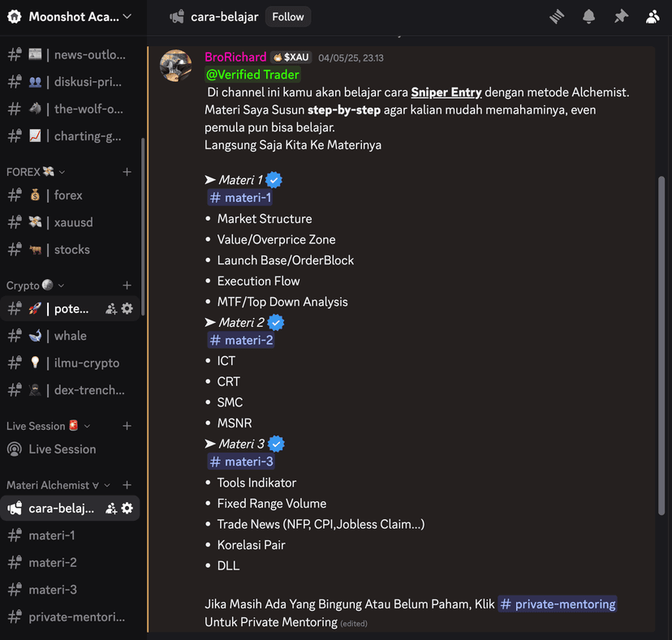Click invite people icon on cara-belajar
The height and width of the screenshot is (640, 672).
pyautogui.click(x=111, y=509)
